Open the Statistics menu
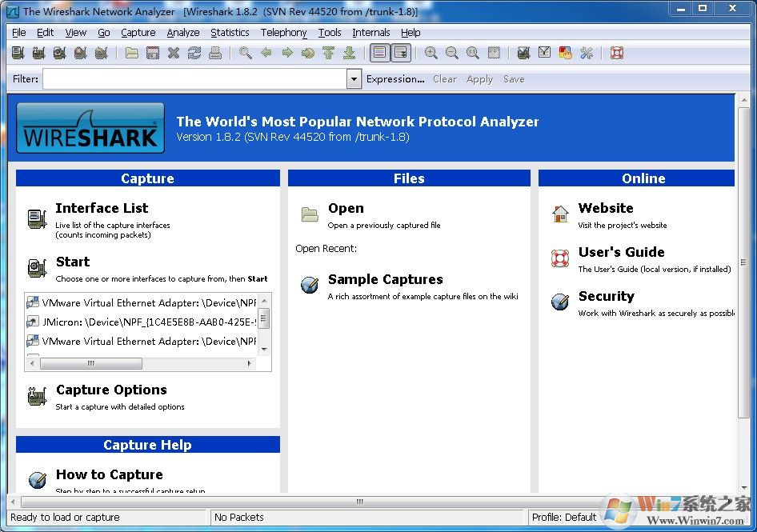 [x=230, y=32]
